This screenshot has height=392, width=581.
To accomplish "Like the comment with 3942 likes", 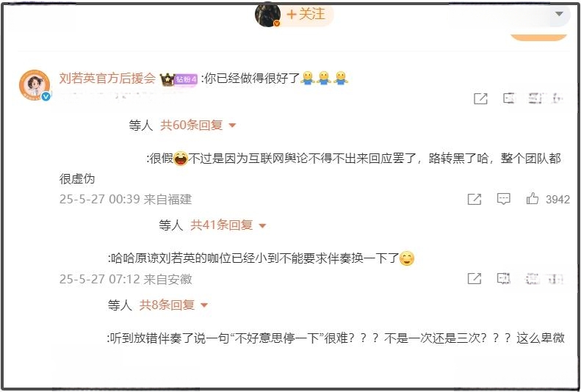I will click(532, 199).
